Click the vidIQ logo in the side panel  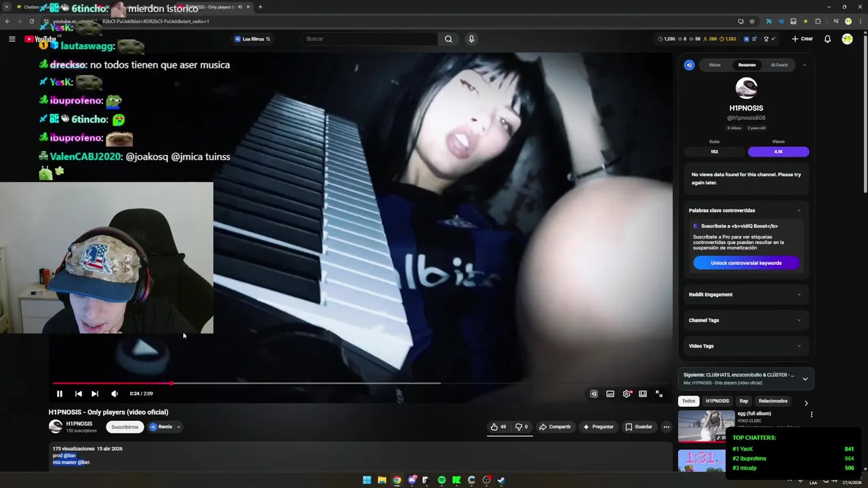point(689,65)
